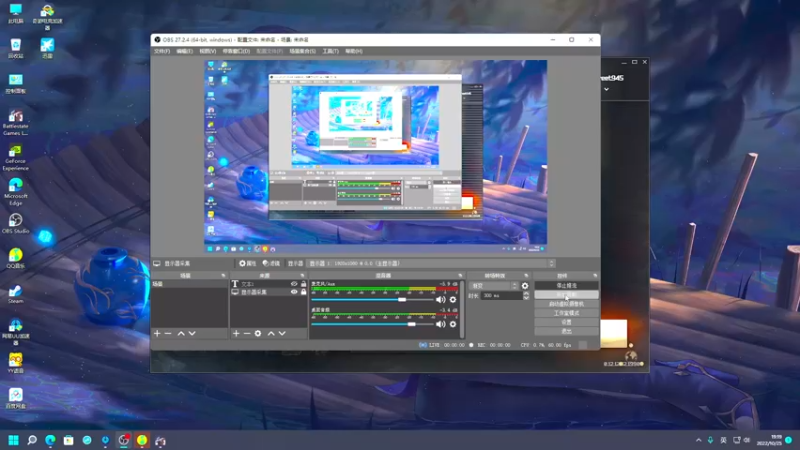This screenshot has width=800, height=450.
Task: Click Filters button on source toolbar
Action: pyautogui.click(x=271, y=263)
